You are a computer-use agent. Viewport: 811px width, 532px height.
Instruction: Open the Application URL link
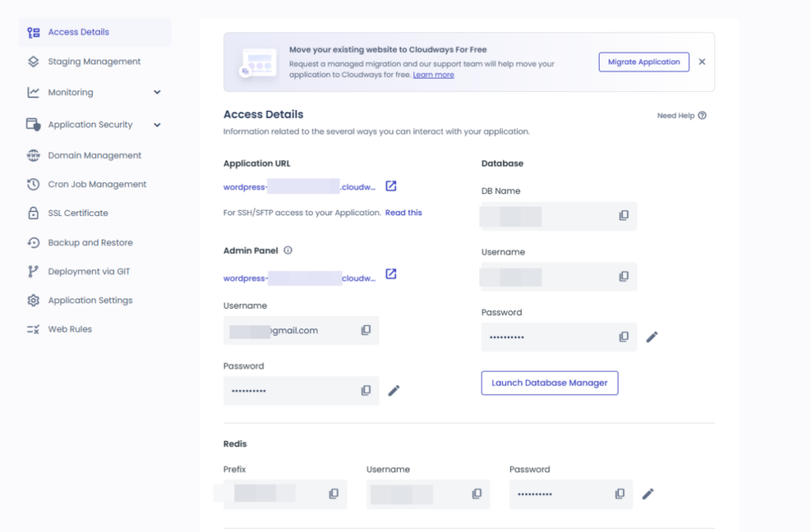[299, 187]
